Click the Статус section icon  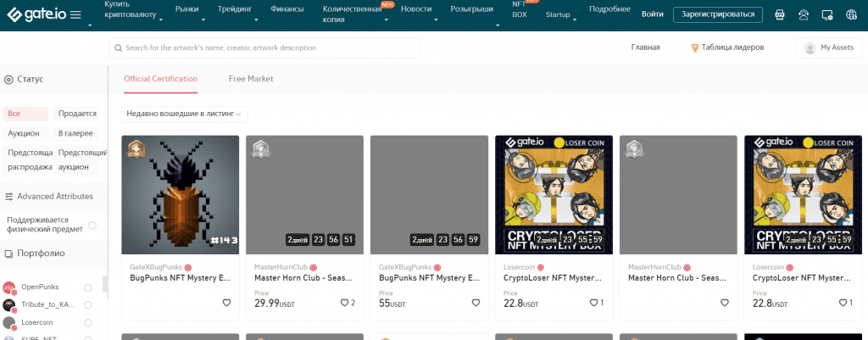(8, 80)
